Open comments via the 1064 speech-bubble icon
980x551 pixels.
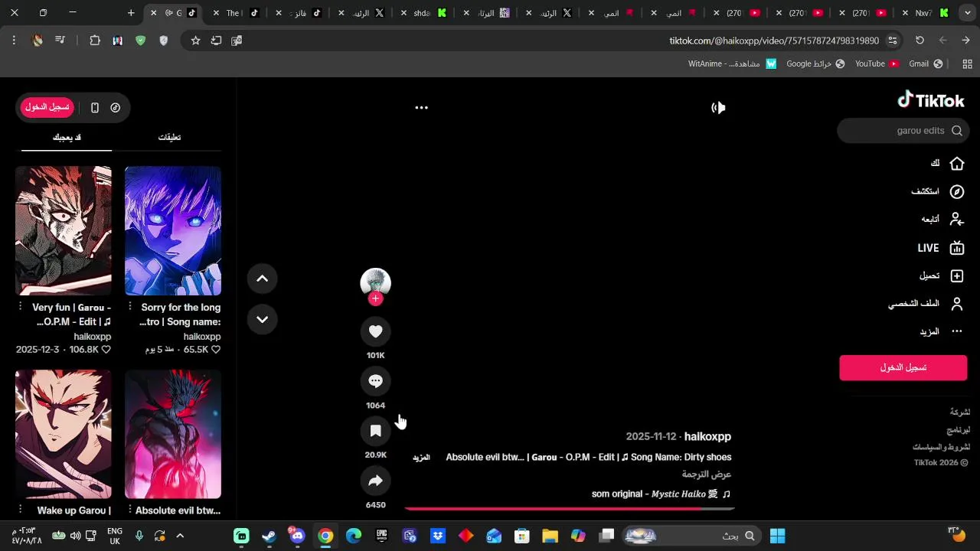pos(375,381)
